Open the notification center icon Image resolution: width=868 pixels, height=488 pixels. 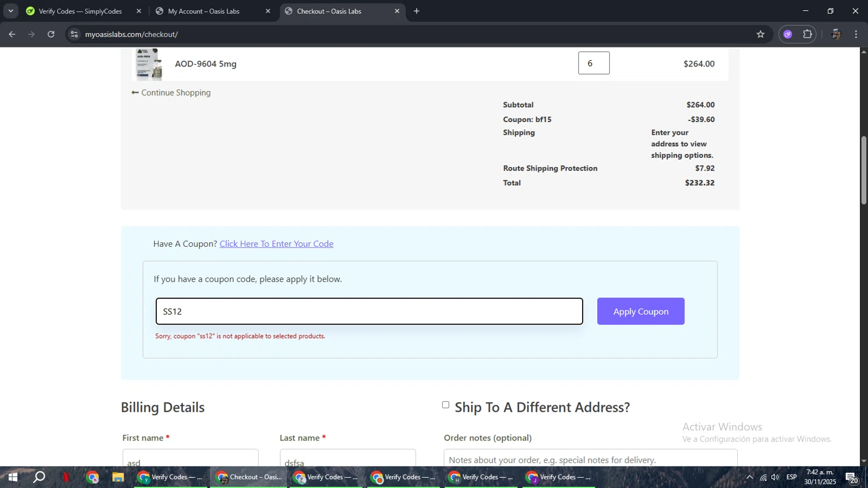[x=852, y=478]
